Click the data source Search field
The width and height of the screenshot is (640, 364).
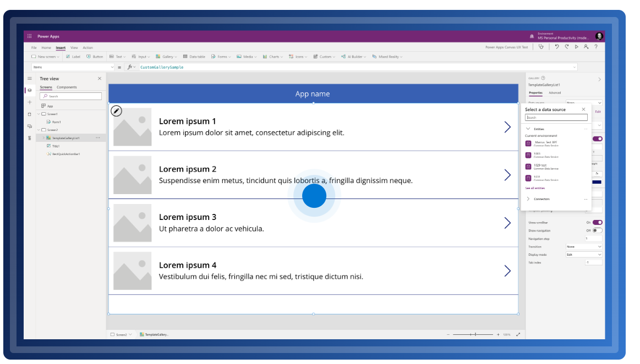click(556, 118)
